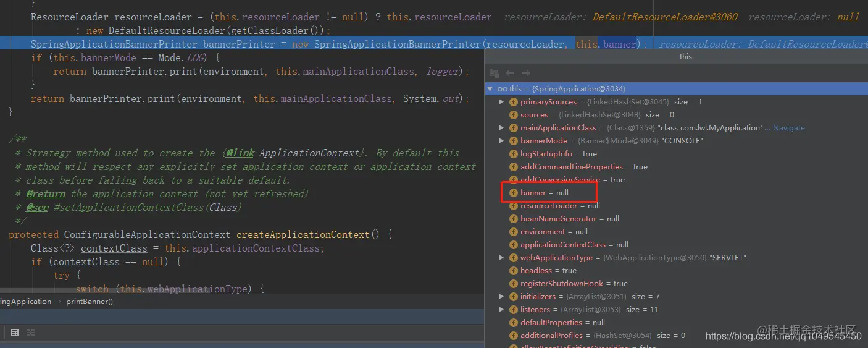The width and height of the screenshot is (868, 348).
Task: Click 'if (contextClass == null)' code line
Action: (106, 262)
